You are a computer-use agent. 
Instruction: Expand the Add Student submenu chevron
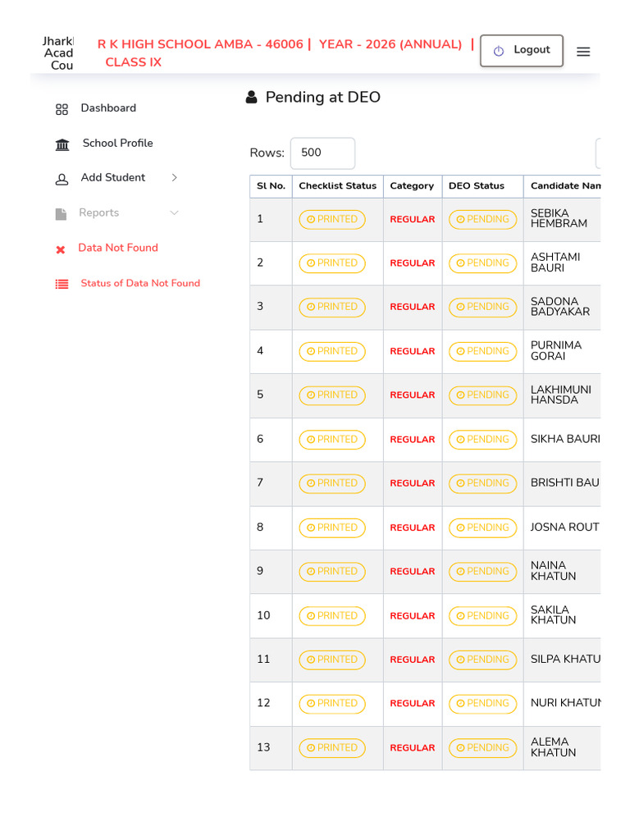[x=174, y=177]
